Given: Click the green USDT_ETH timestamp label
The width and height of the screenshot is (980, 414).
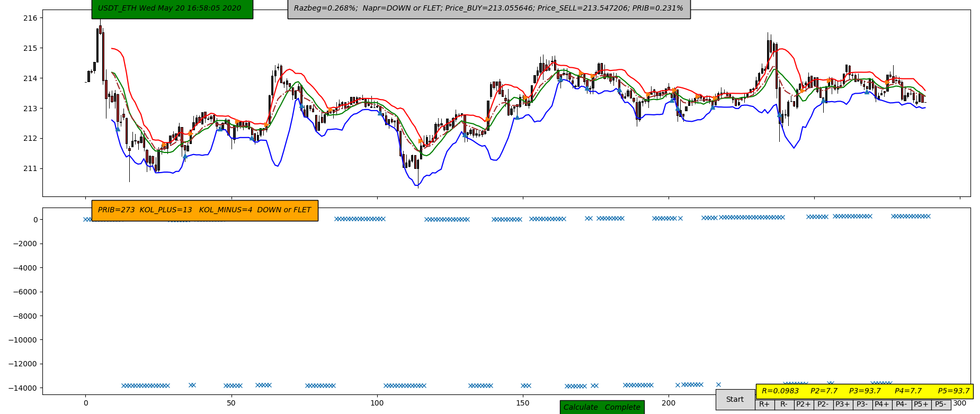Looking at the screenshot, I should coord(172,8).
